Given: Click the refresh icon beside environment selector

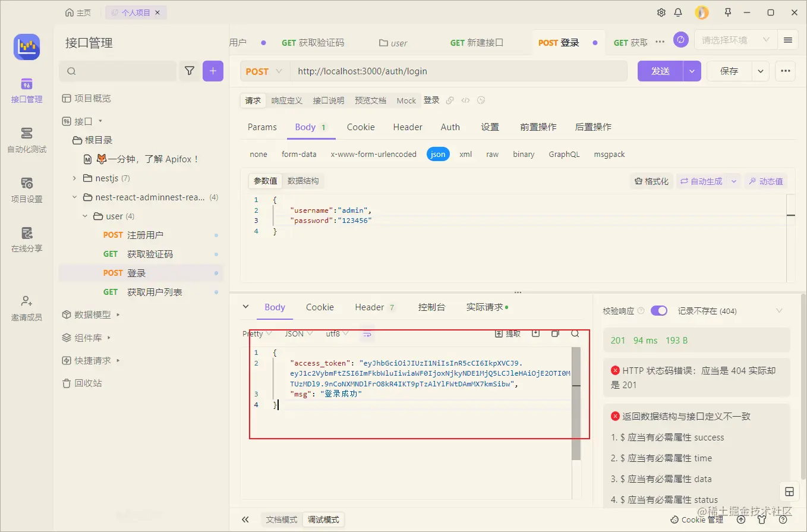Looking at the screenshot, I should click(681, 39).
